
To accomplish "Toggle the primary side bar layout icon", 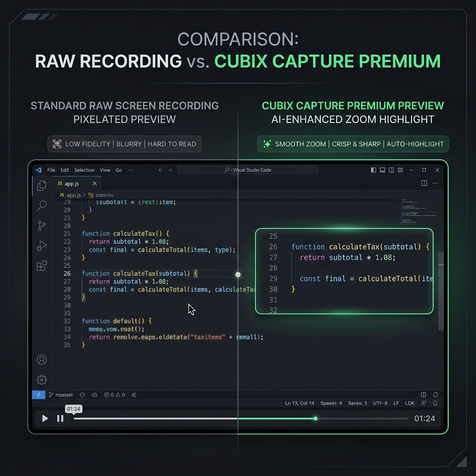I will pos(373,170).
